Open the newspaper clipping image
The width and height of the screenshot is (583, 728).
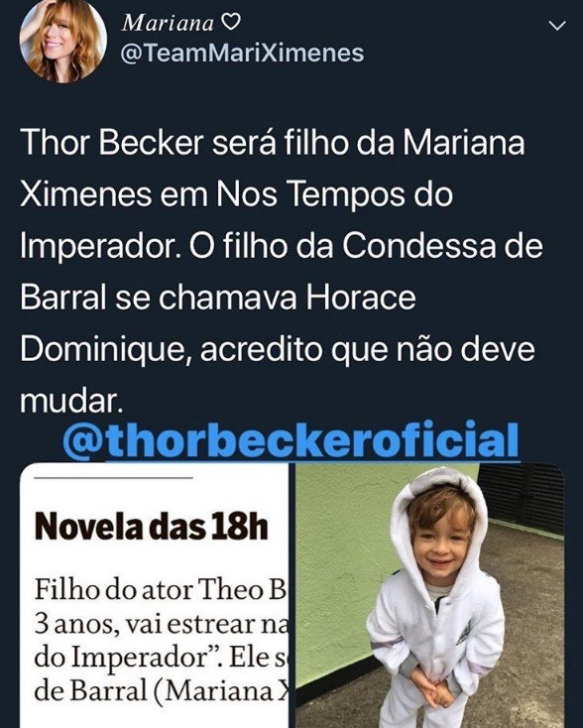[154, 595]
